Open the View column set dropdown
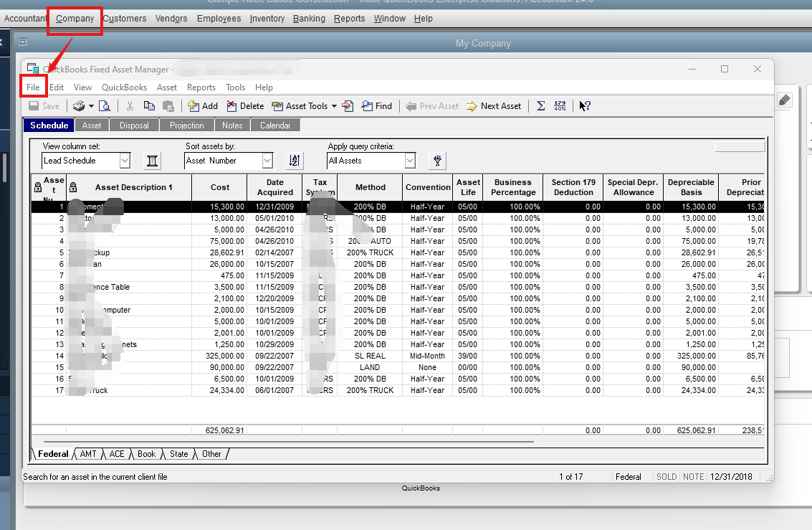The height and width of the screenshot is (530, 812). pos(124,161)
